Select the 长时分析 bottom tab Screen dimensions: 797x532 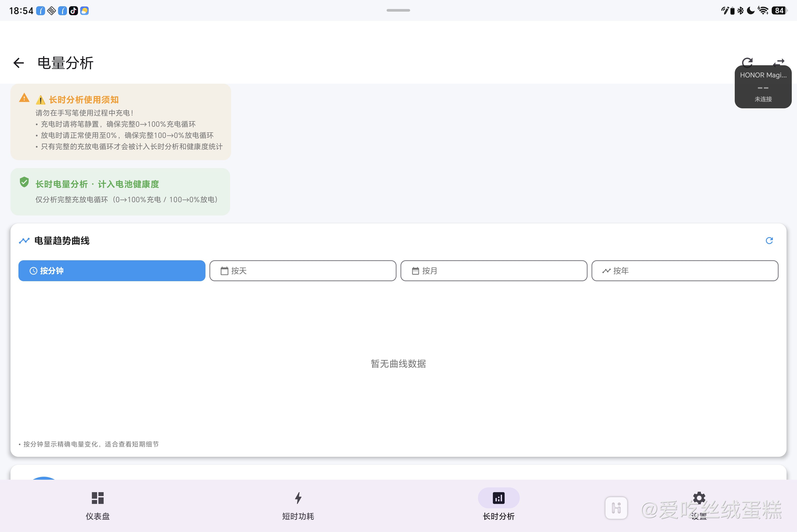point(498,506)
